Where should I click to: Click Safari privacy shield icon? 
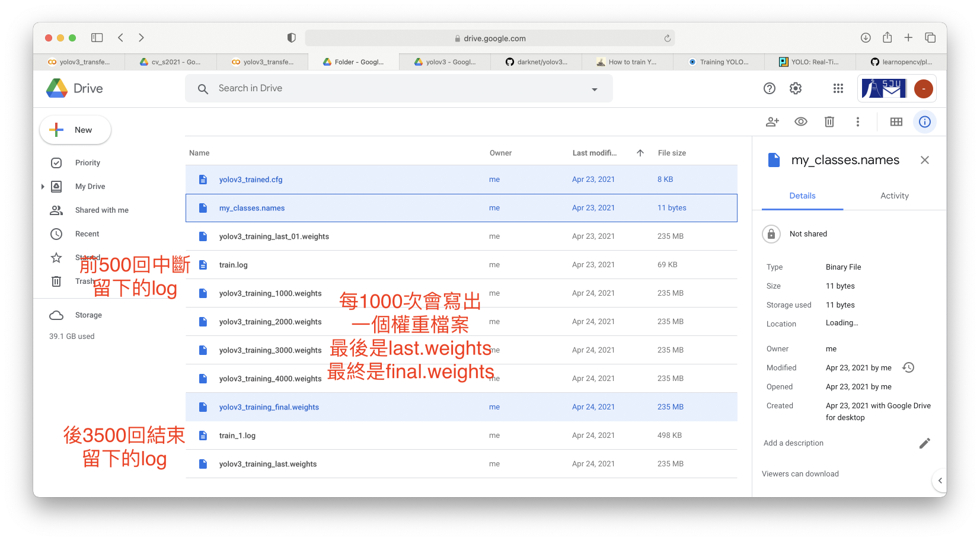(x=291, y=38)
